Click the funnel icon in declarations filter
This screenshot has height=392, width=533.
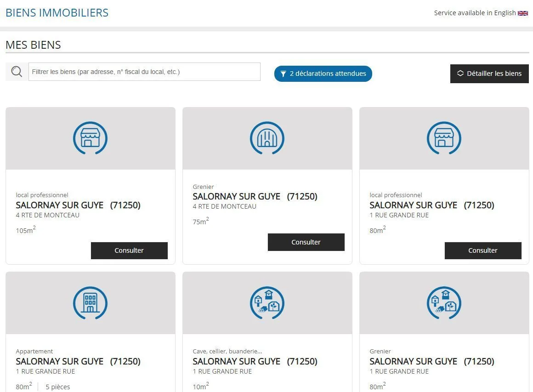[284, 74]
